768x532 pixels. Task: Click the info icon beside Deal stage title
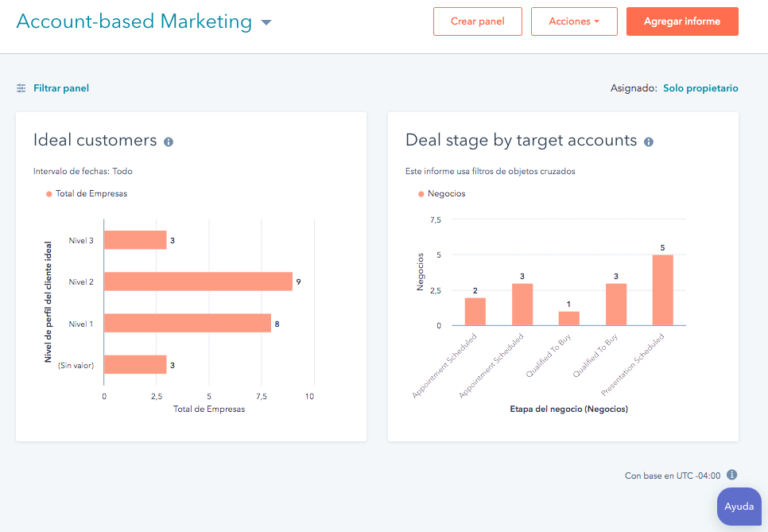click(649, 142)
